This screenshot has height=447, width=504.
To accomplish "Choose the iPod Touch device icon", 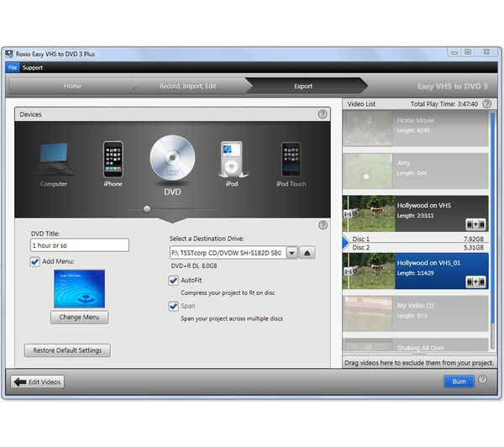I will point(291,159).
